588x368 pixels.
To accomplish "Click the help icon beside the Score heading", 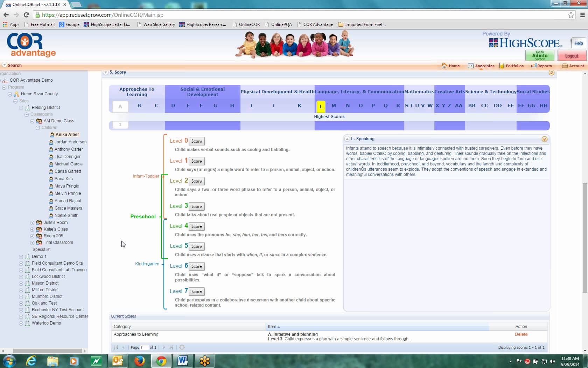I will [552, 73].
